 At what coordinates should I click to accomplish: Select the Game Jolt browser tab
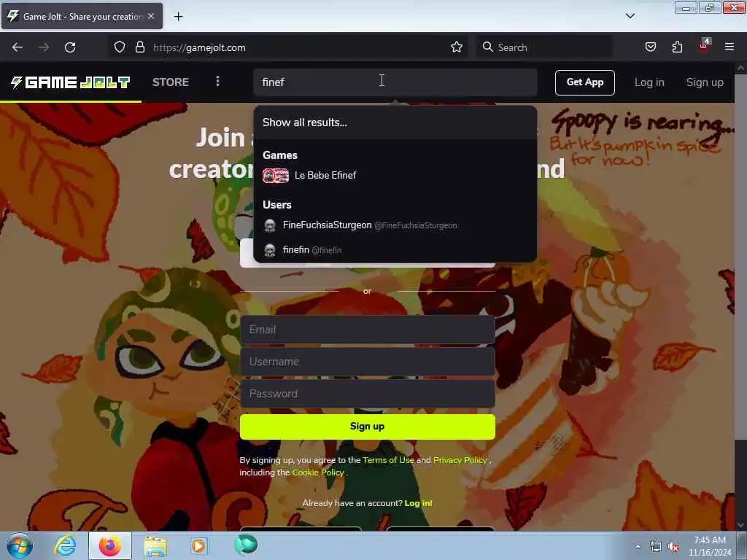point(82,16)
